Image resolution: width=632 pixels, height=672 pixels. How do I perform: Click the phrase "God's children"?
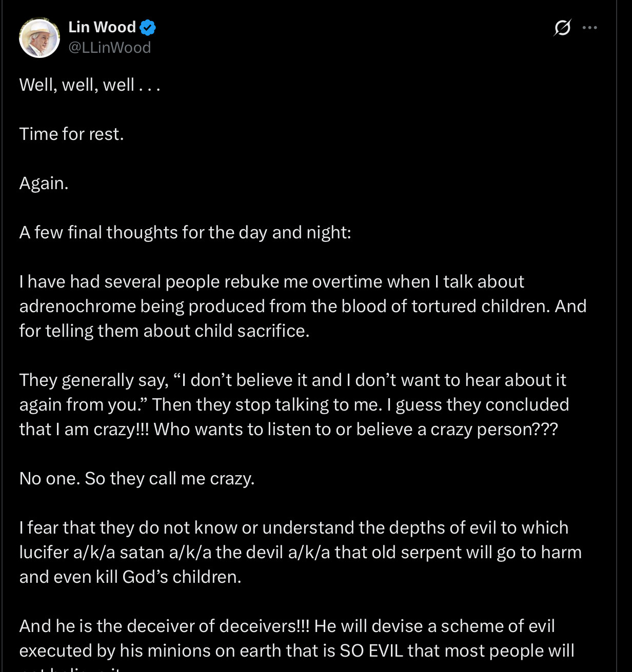click(x=182, y=577)
